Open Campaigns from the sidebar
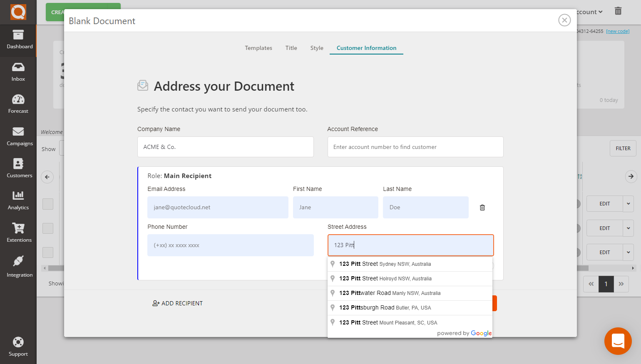The image size is (641, 364). (18, 136)
